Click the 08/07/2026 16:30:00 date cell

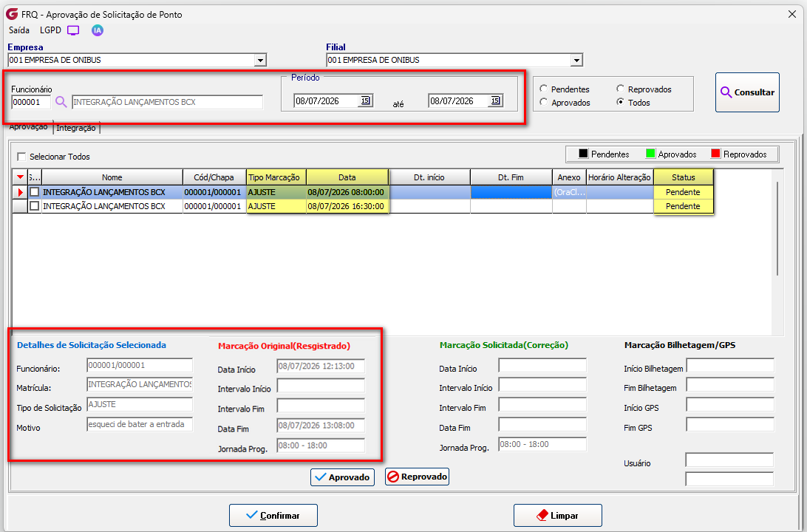pyautogui.click(x=347, y=206)
